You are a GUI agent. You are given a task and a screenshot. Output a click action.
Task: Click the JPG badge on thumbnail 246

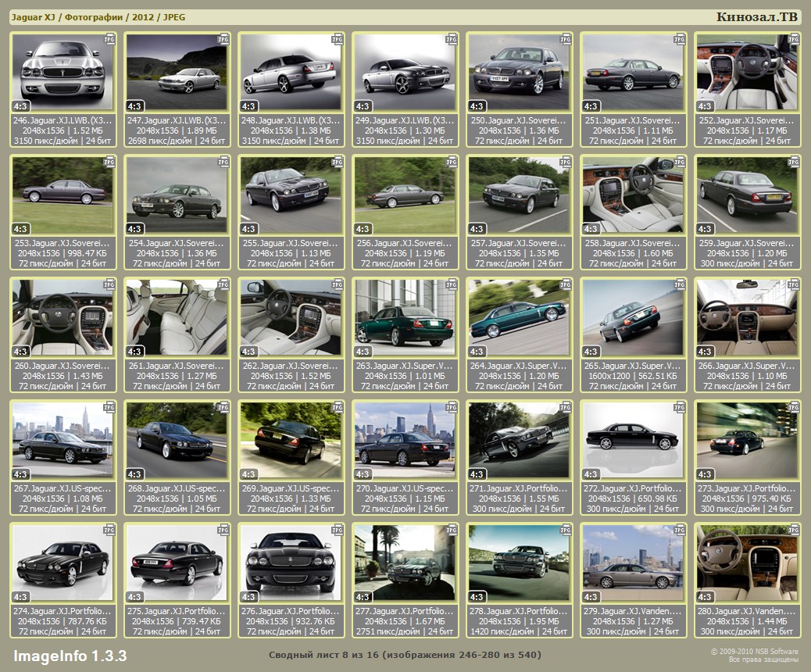pyautogui.click(x=109, y=38)
